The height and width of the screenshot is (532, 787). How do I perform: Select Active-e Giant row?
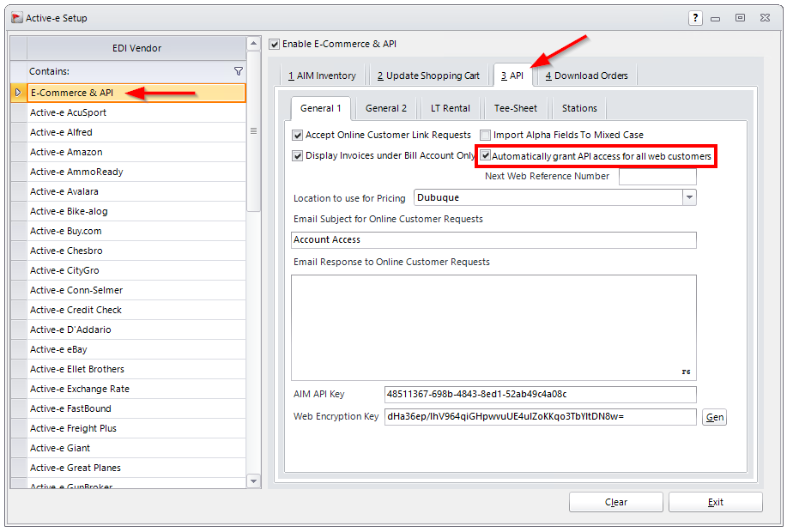[x=136, y=448]
